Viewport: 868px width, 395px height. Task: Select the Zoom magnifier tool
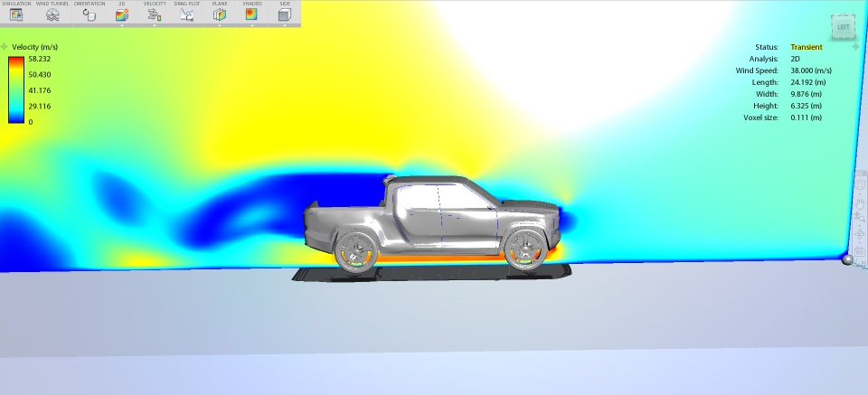click(860, 218)
